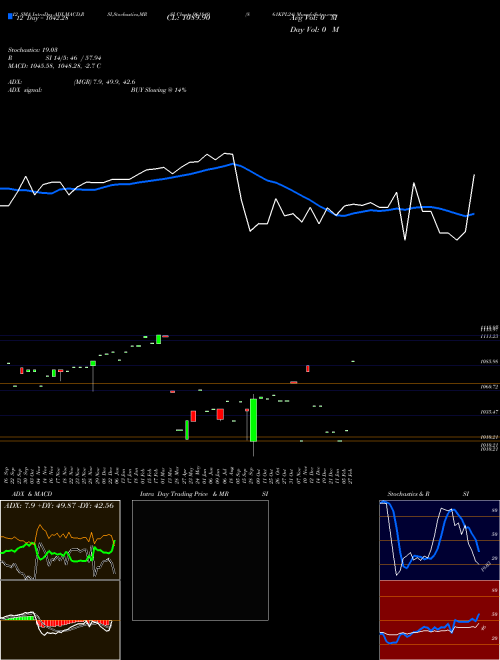The height and width of the screenshot is (660, 500).
Task: Click the blue 12-day SMA legend square
Action: coord(10,17)
